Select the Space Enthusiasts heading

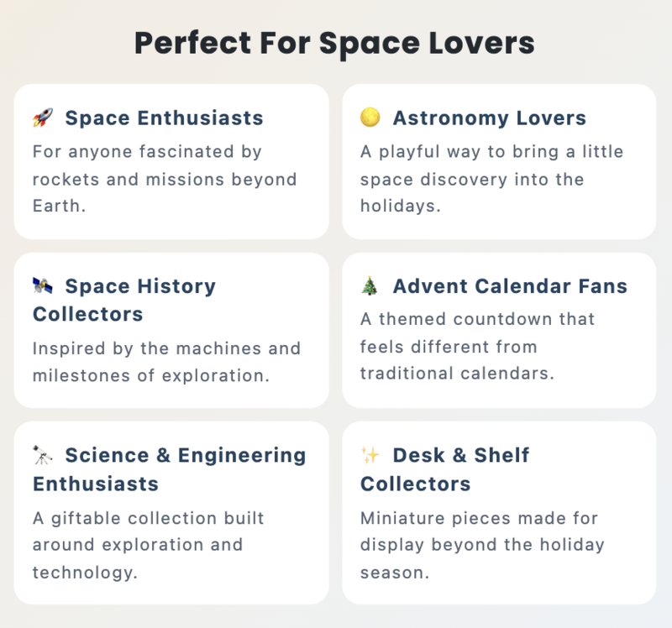point(164,118)
